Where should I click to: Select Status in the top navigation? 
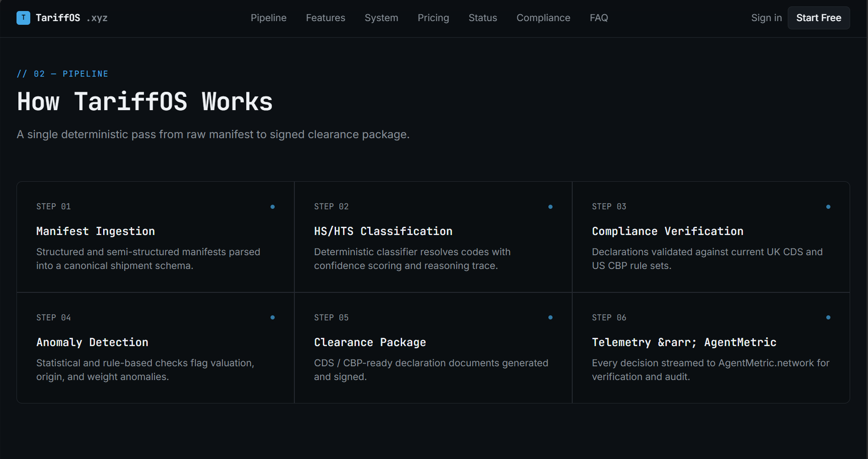pyautogui.click(x=483, y=18)
